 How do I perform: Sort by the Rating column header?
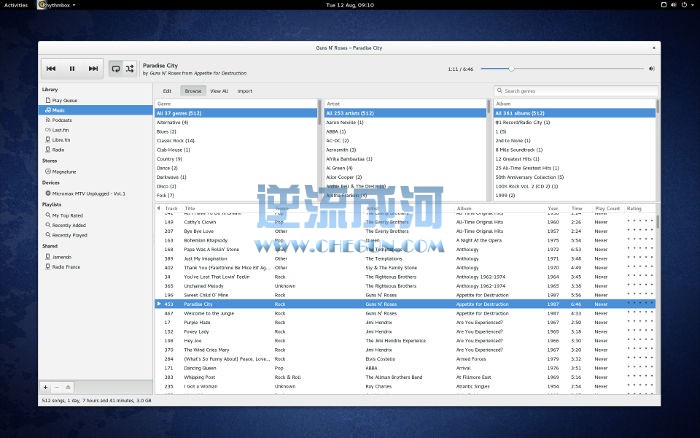(x=634, y=209)
